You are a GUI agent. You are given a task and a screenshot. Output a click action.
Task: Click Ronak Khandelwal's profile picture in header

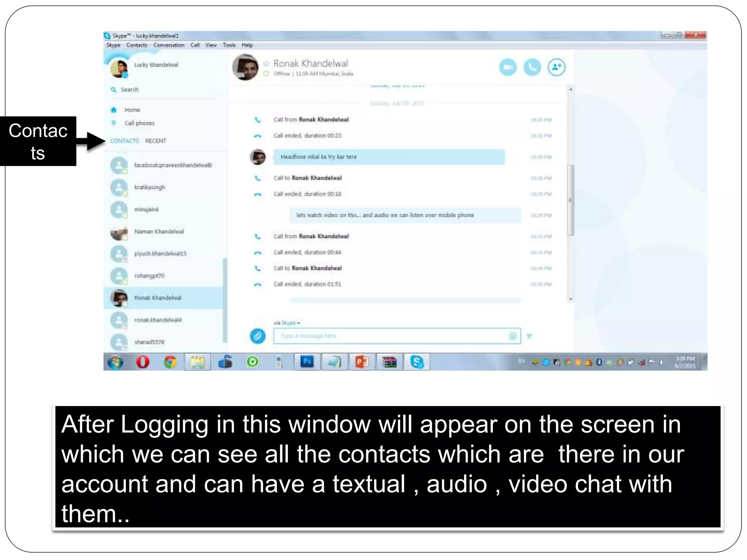(x=245, y=67)
